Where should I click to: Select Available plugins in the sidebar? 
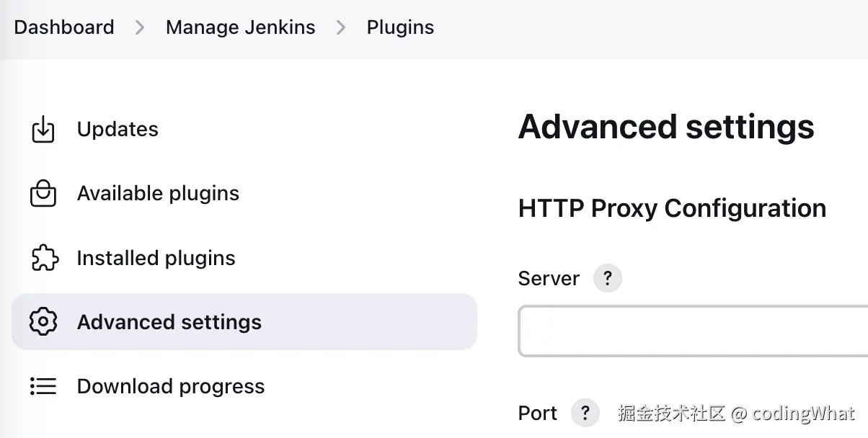tap(158, 194)
